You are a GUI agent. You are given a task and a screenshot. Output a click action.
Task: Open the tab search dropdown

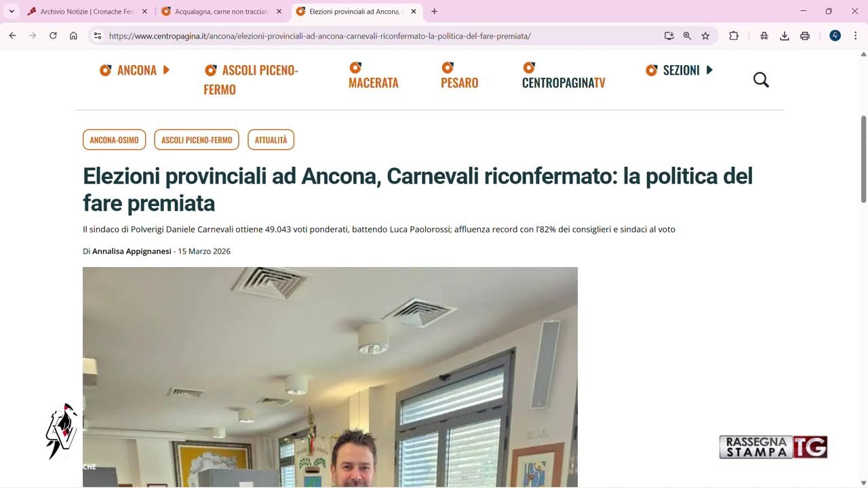pos(12,12)
